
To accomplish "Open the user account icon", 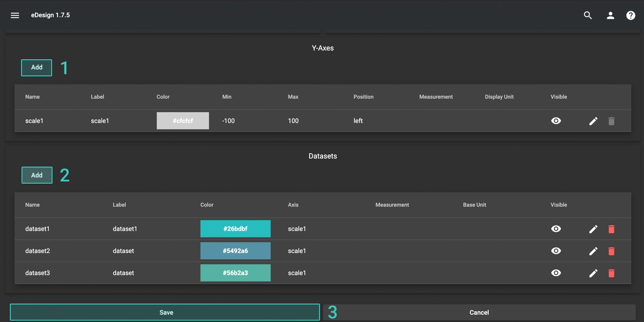I will (610, 15).
